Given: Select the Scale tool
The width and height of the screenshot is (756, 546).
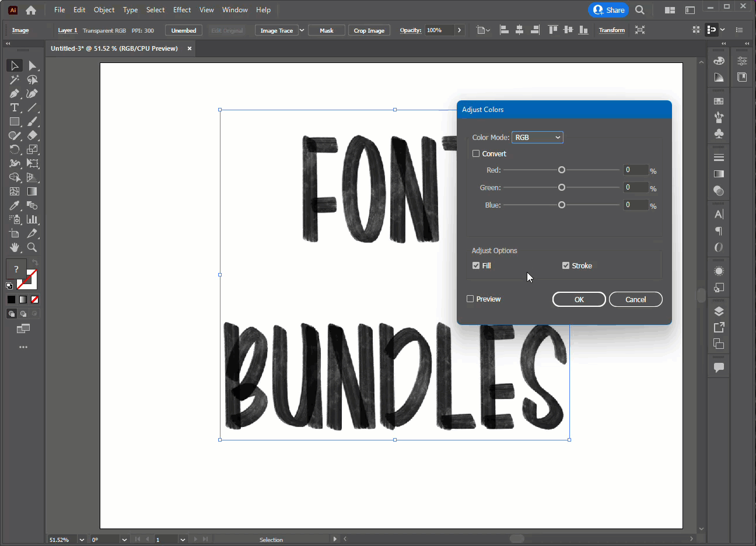Looking at the screenshot, I should 32,149.
